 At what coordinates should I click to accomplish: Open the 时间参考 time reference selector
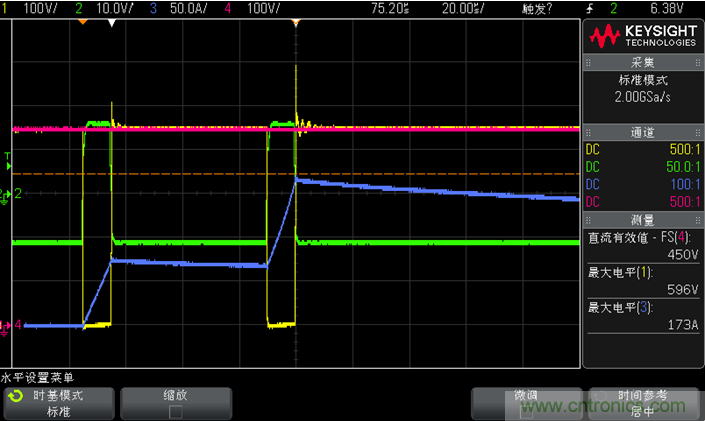(x=643, y=402)
